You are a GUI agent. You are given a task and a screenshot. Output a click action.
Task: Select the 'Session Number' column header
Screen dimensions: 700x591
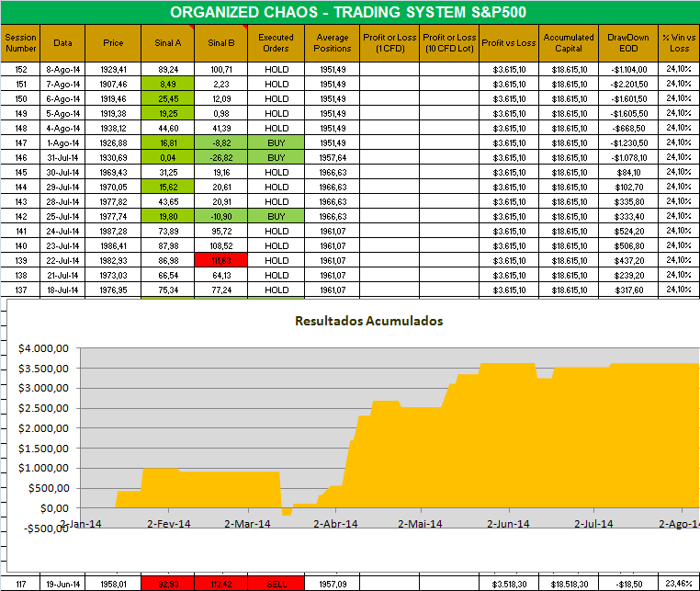click(x=20, y=43)
